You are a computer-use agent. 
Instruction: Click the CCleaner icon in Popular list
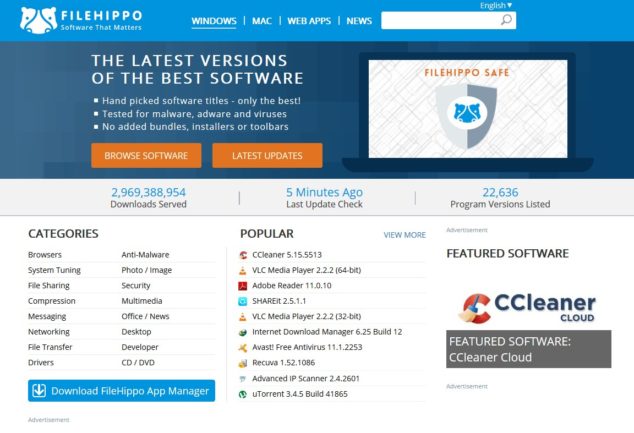243,255
